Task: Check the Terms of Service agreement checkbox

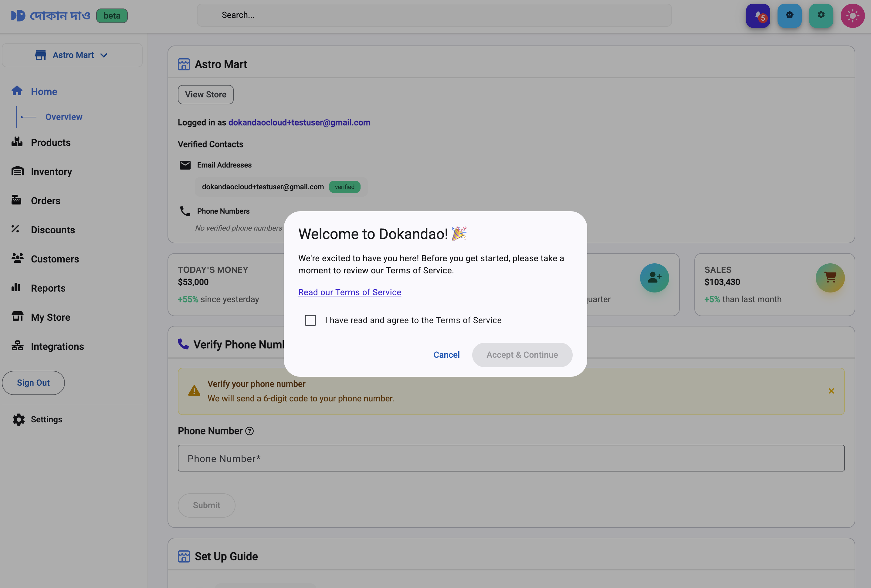Action: (310, 320)
